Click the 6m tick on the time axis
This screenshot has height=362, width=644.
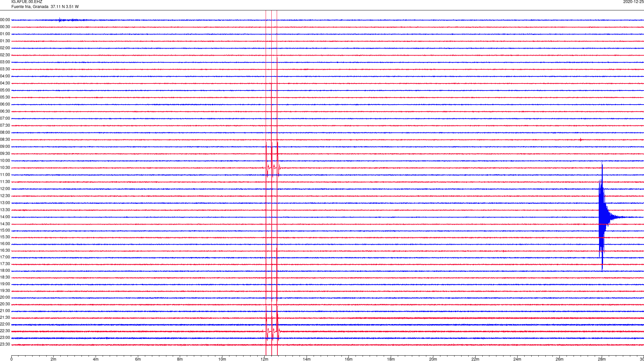tap(138, 360)
